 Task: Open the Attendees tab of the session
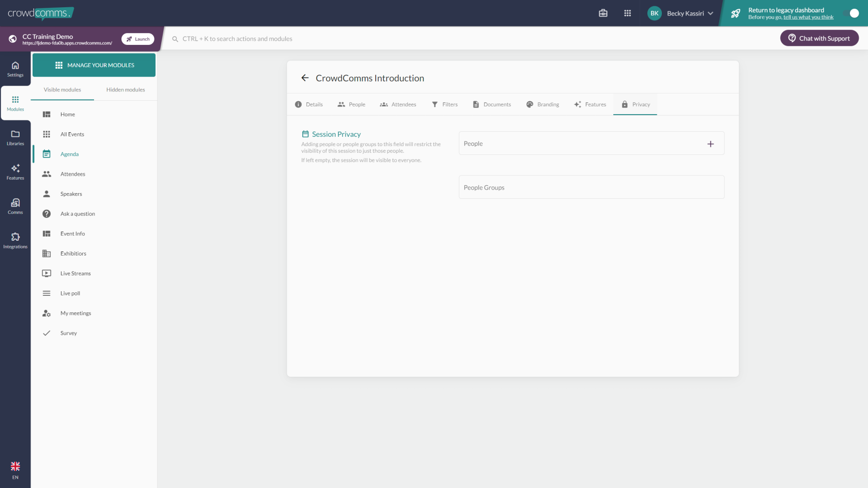tap(398, 104)
